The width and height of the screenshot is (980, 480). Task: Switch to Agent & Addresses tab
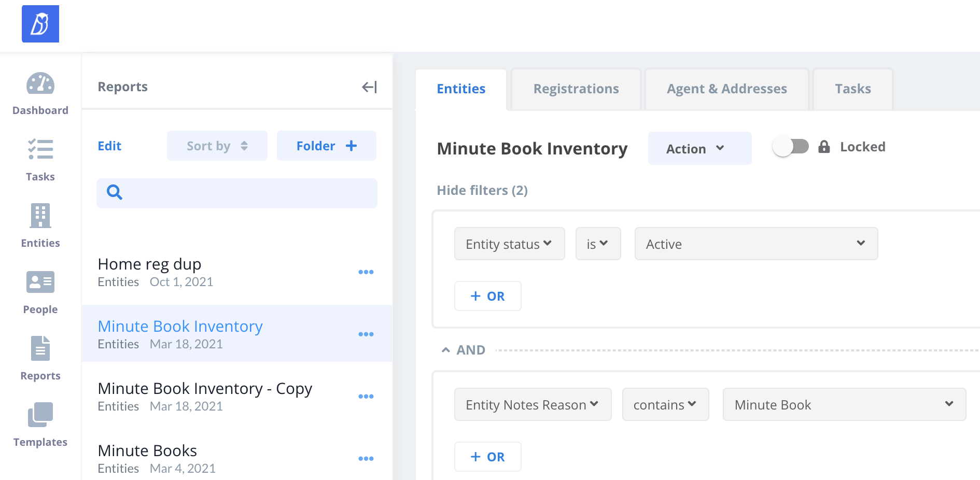pyautogui.click(x=726, y=89)
